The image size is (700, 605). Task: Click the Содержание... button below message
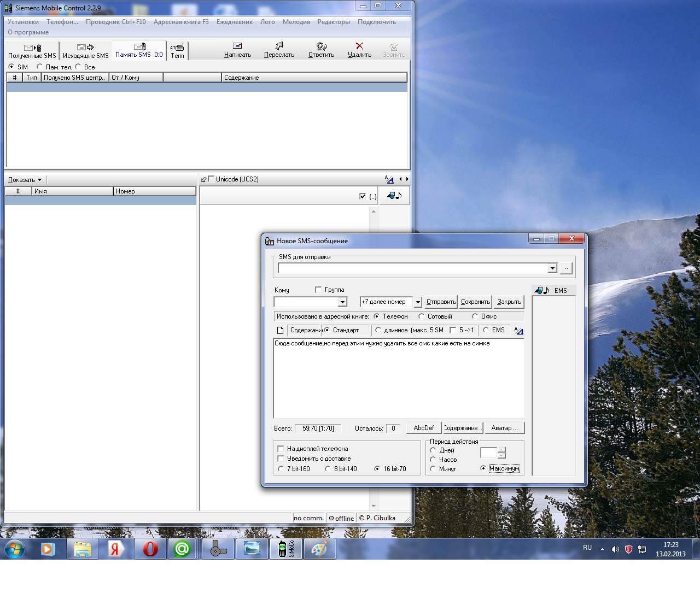pyautogui.click(x=462, y=428)
